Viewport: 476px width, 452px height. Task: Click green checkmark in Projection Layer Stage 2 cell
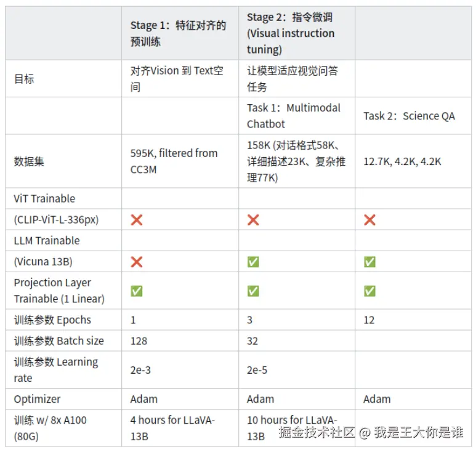click(253, 291)
